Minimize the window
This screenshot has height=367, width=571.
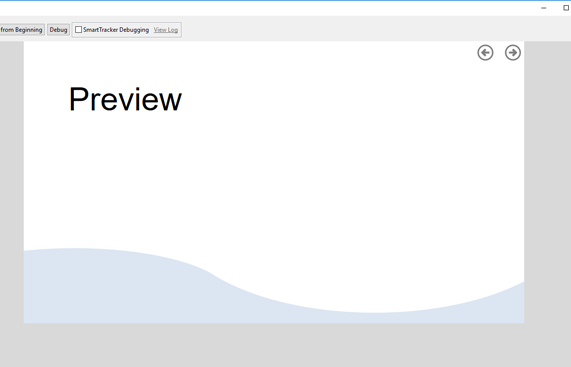[x=544, y=8]
